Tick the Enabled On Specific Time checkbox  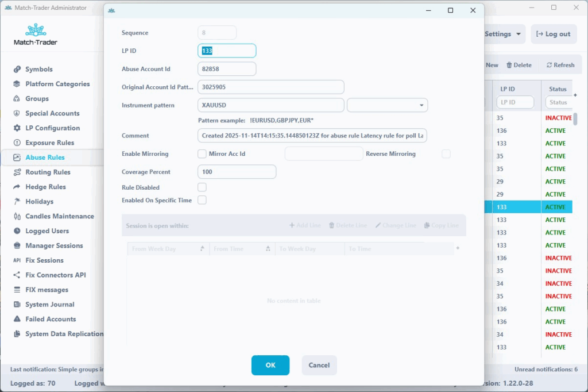click(x=202, y=200)
